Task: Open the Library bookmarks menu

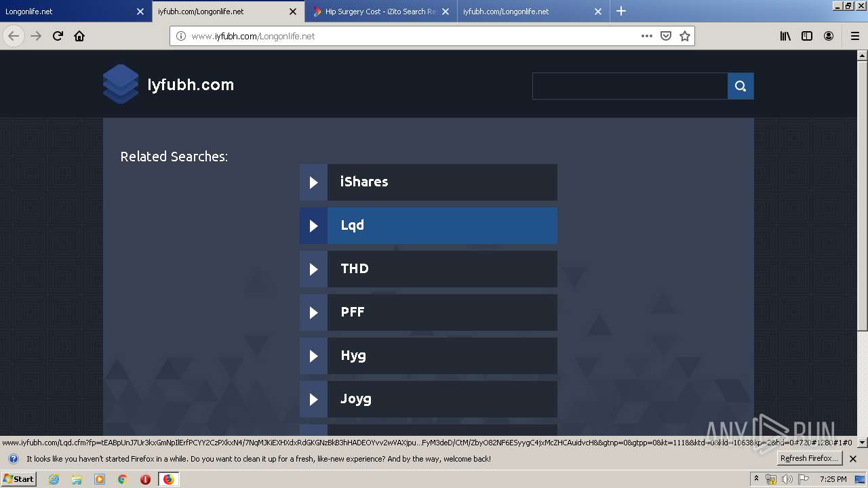Action: pos(785,36)
